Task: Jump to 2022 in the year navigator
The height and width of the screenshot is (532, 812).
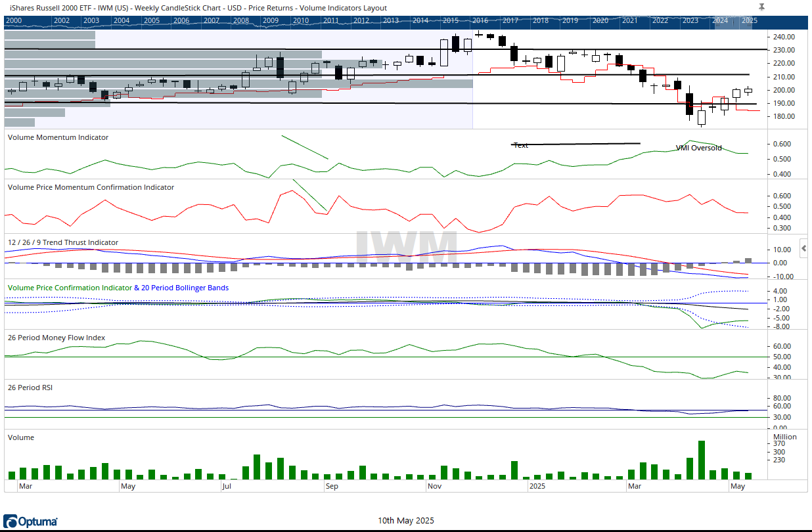Action: pos(660,20)
